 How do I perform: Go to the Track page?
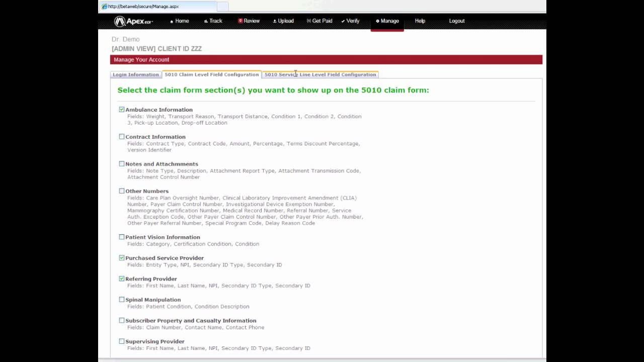pos(213,21)
